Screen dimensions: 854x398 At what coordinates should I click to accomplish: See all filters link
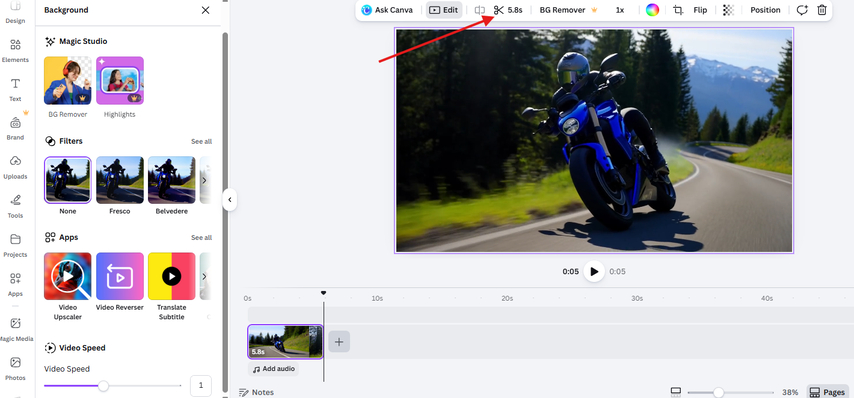201,142
